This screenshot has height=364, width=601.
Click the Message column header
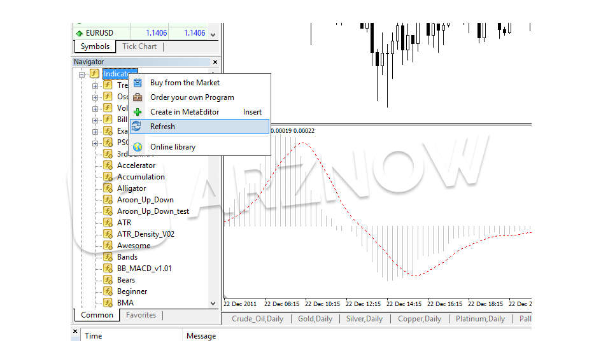(201, 335)
